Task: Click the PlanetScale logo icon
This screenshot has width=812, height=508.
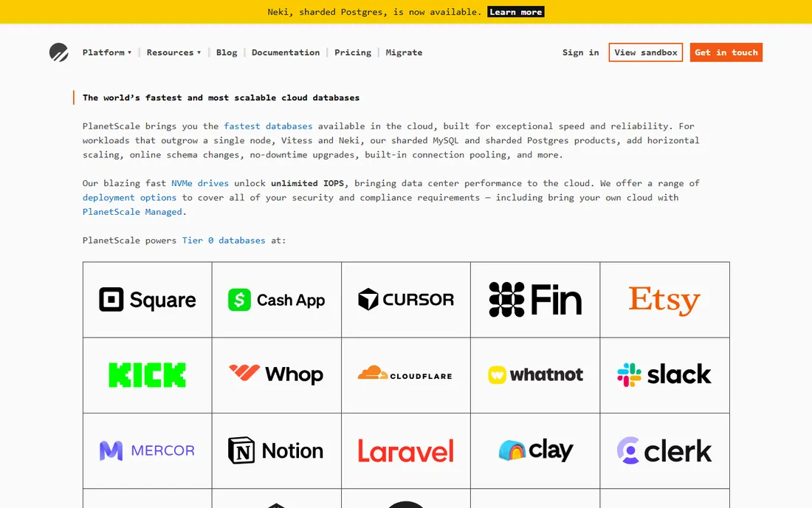Action: pos(58,52)
